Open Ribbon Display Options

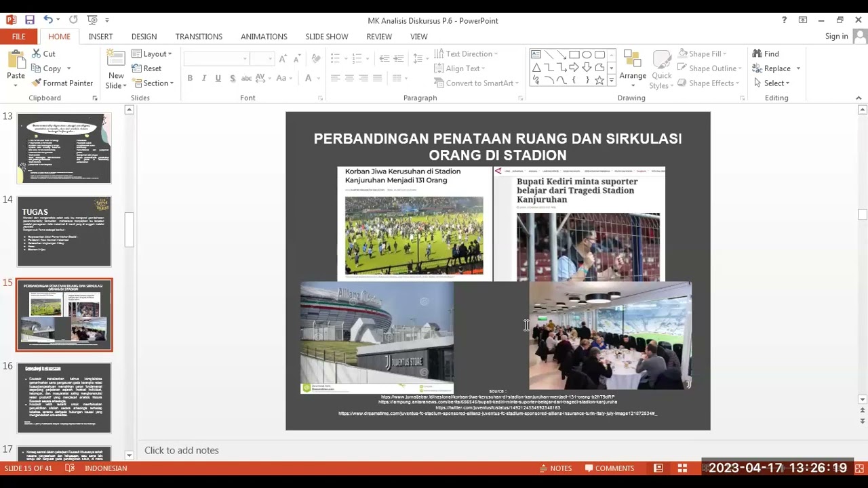pos(803,20)
